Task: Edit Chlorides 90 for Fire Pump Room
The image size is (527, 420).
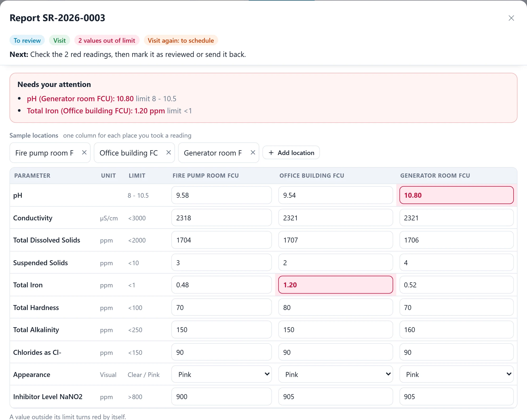Action: 221,352
